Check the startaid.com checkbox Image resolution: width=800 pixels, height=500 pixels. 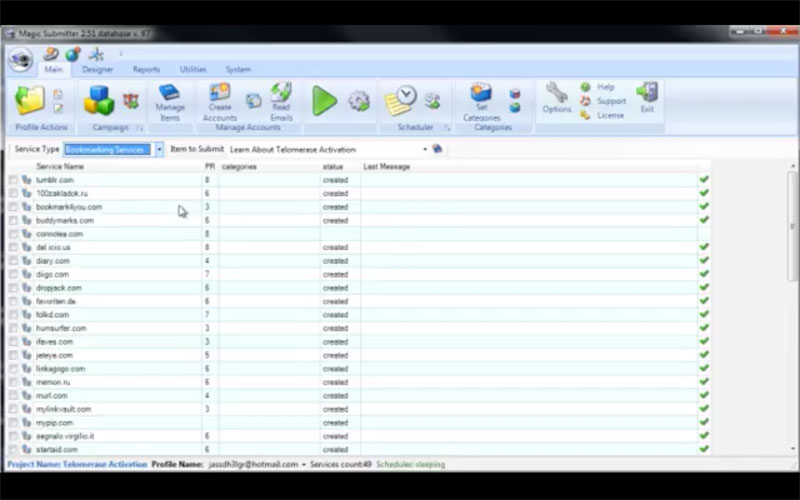tap(13, 450)
